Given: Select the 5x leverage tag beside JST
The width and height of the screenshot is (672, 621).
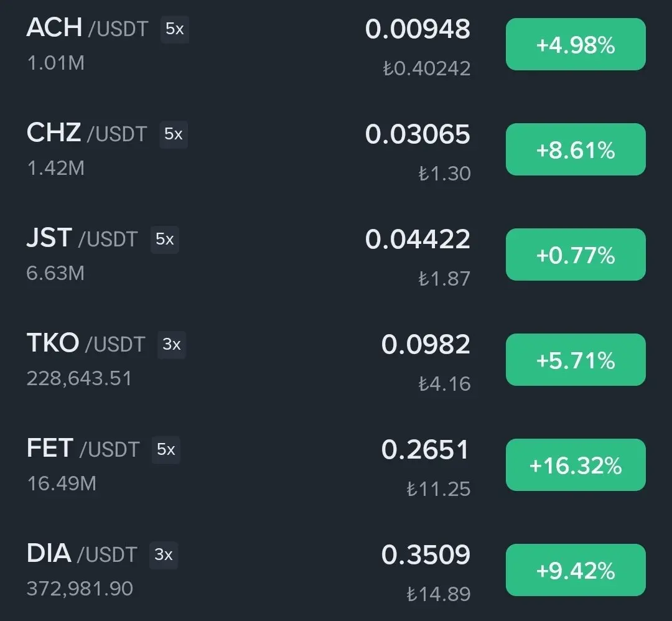Looking at the screenshot, I should pyautogui.click(x=164, y=240).
